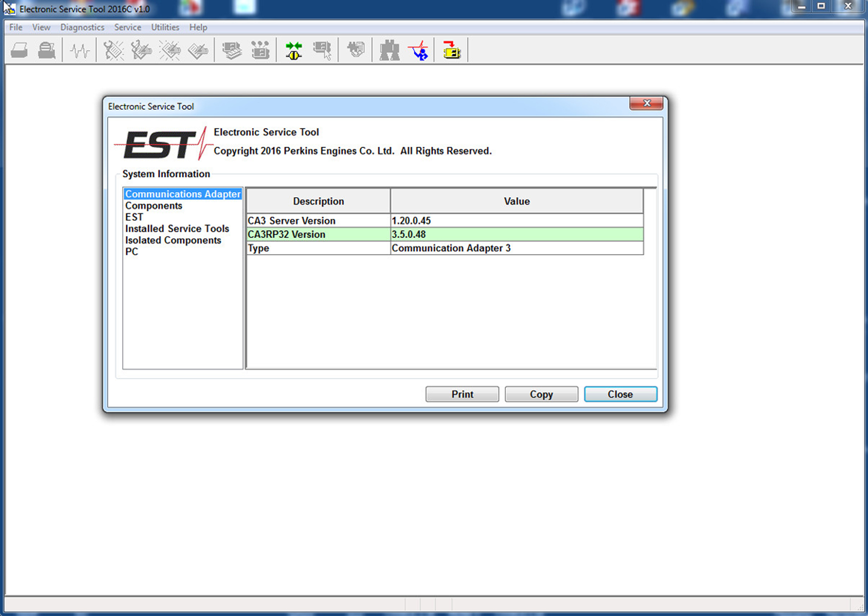Screen dimensions: 868x616
Task: Open the Utilities menu
Action: (165, 27)
